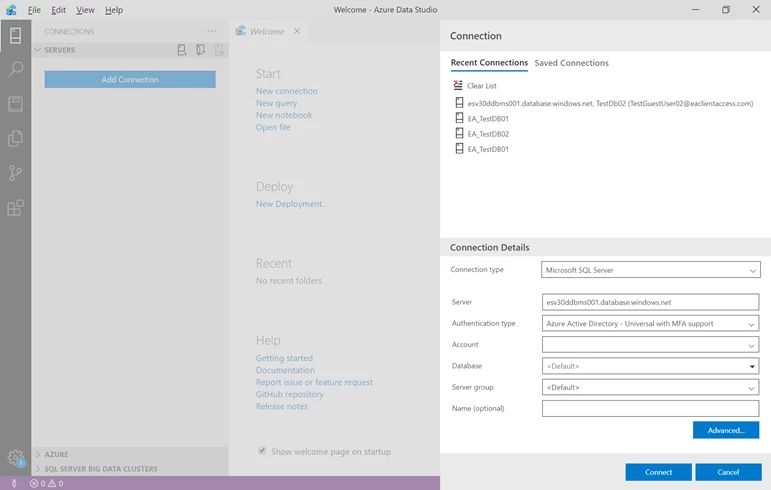Viewport: 771px width, 490px height.
Task: Open the Extensions icon in the activity bar
Action: tap(15, 207)
